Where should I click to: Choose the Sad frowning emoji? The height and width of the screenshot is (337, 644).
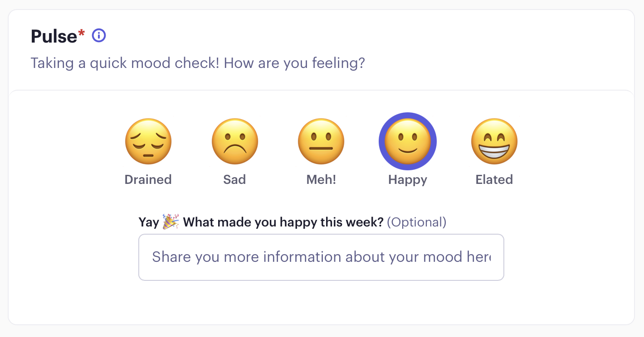235,141
